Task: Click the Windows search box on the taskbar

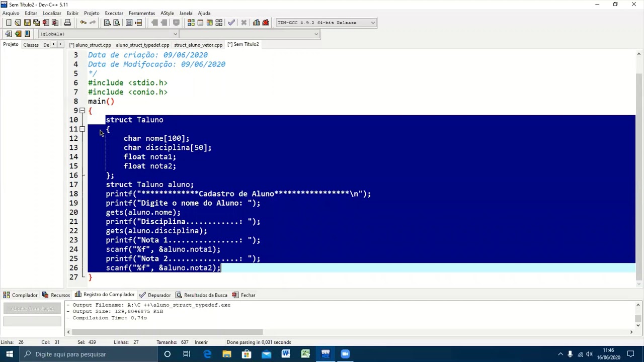Action: click(89, 354)
